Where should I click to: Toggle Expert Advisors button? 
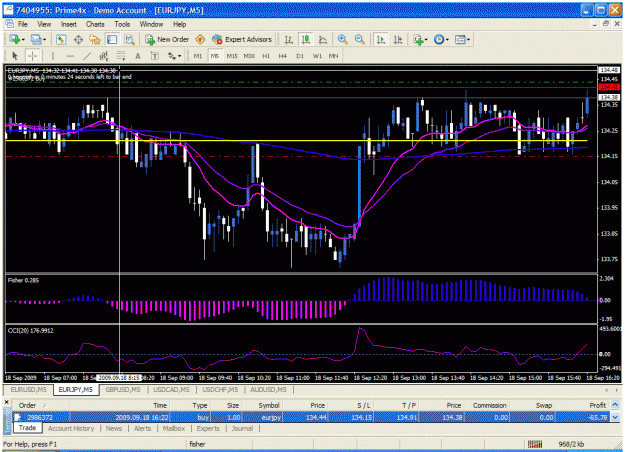click(x=242, y=39)
